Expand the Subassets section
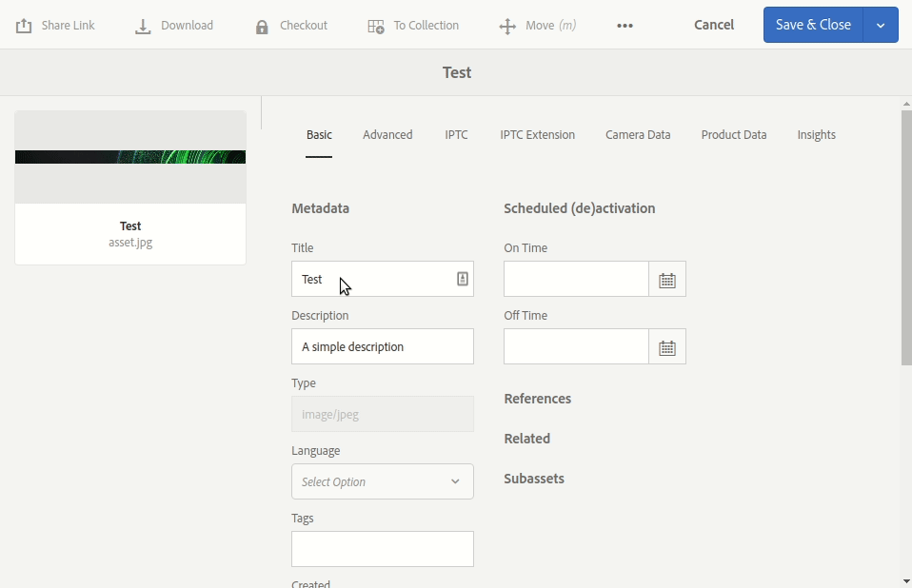The height and width of the screenshot is (588, 912). click(x=534, y=479)
